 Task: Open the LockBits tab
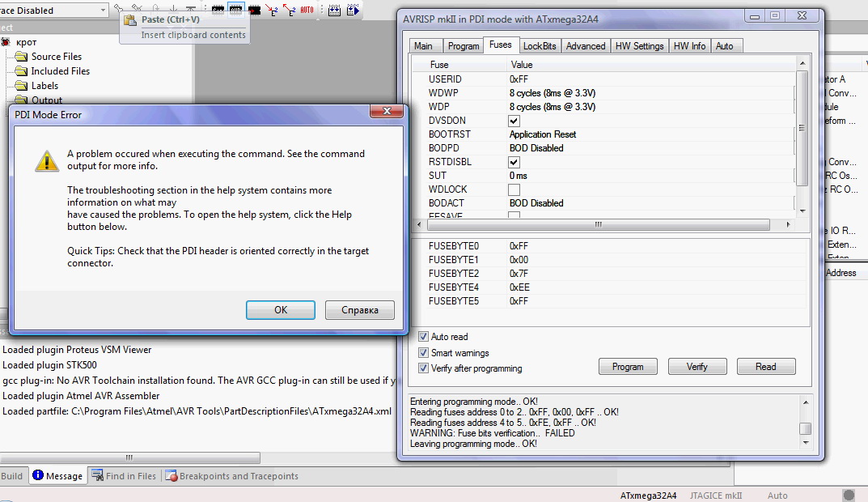coord(540,46)
